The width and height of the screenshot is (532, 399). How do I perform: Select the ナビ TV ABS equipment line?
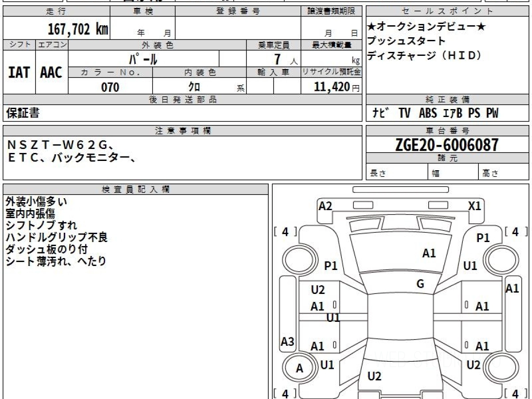(x=435, y=113)
